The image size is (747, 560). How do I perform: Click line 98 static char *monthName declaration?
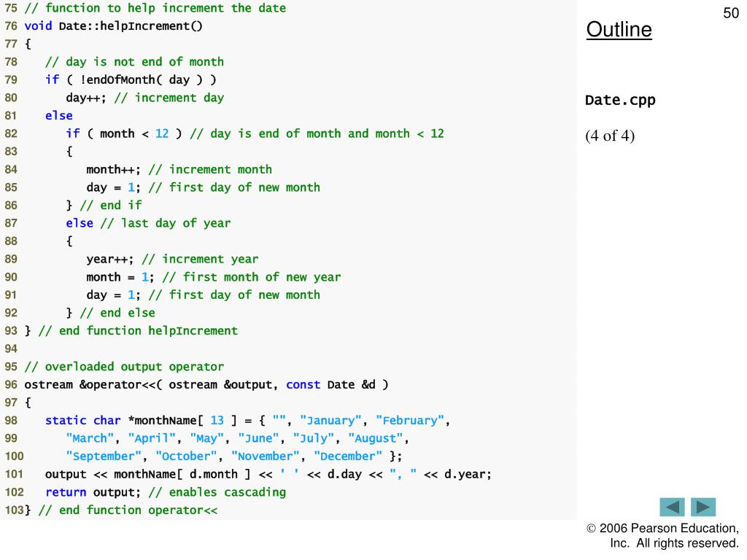248,421
